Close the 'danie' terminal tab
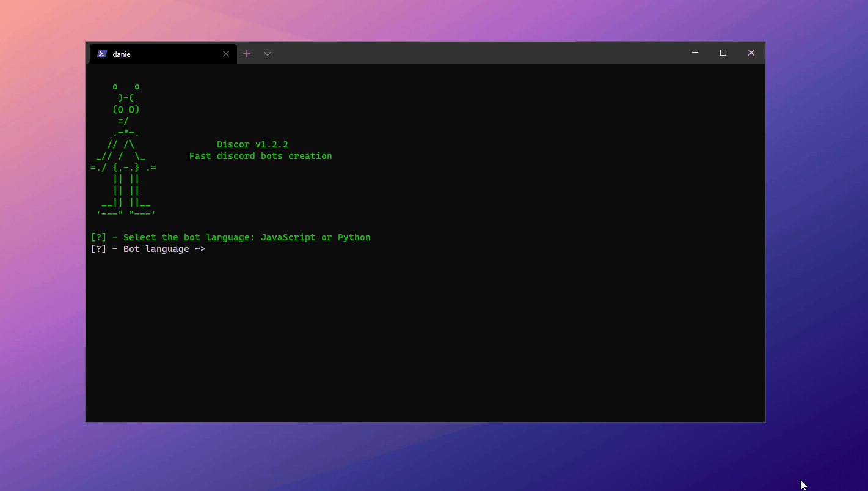 coord(226,54)
